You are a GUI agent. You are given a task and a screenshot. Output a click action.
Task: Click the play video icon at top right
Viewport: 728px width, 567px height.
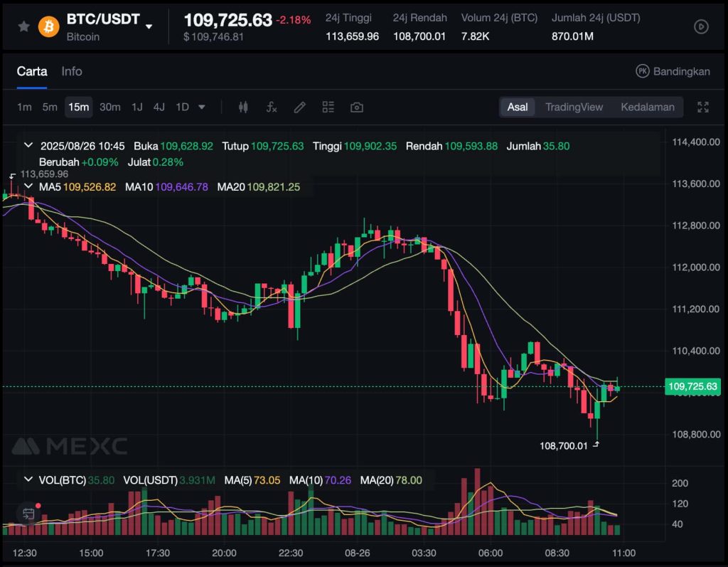point(701,26)
